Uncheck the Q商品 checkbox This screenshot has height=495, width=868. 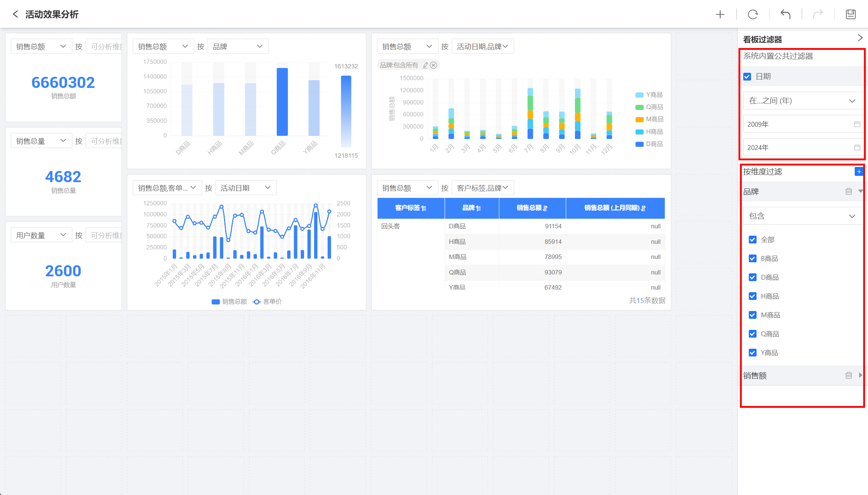(752, 334)
